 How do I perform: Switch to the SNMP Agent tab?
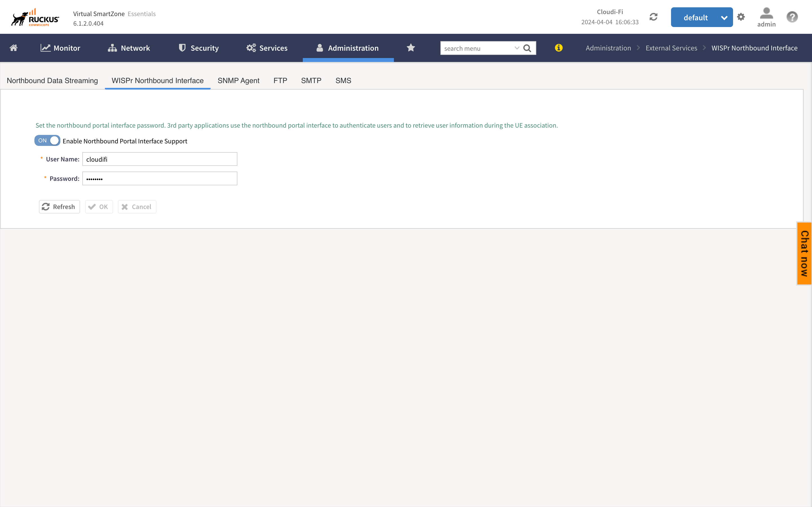pos(238,81)
